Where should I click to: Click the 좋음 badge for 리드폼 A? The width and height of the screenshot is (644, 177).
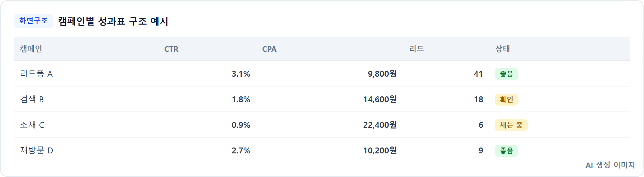pyautogui.click(x=506, y=74)
